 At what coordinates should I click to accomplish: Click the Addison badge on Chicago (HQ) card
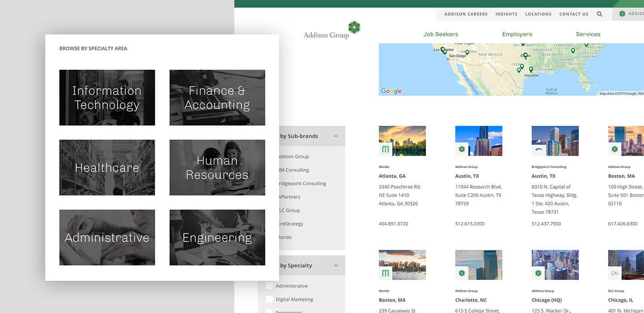click(538, 273)
